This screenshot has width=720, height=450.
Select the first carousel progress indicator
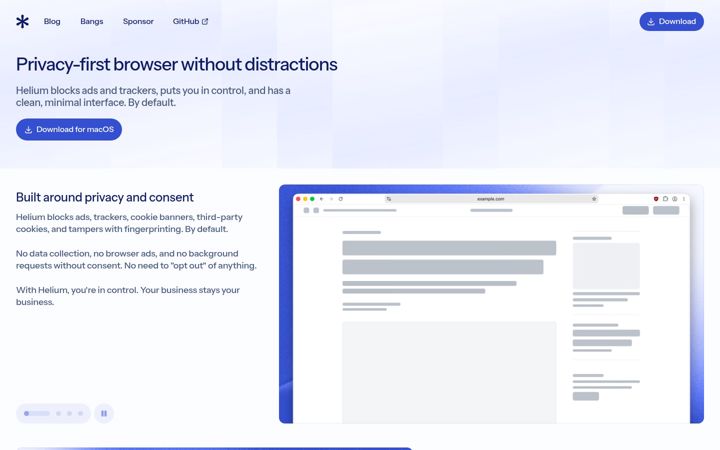37,413
